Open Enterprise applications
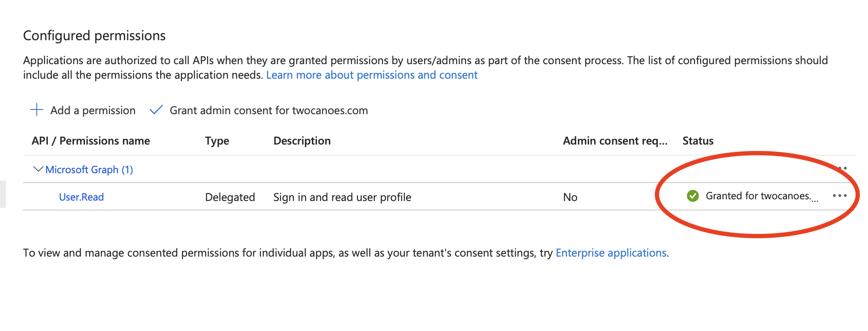 click(x=612, y=253)
